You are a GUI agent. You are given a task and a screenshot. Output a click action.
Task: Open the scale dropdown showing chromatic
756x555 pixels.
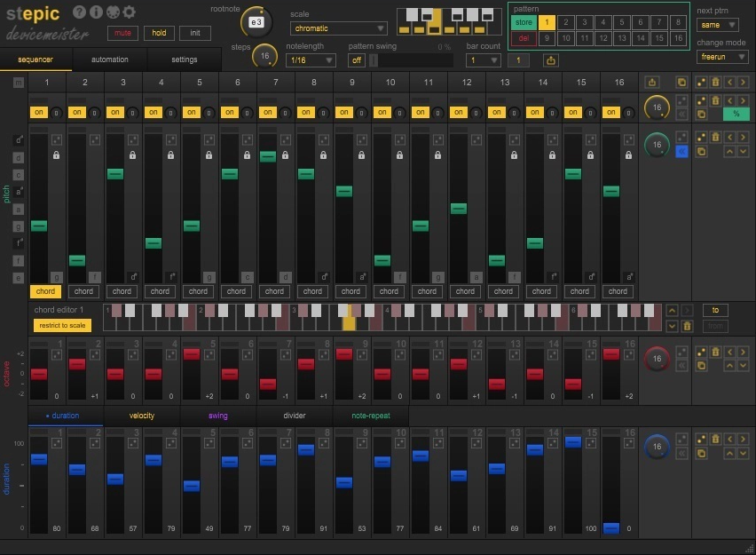coord(338,28)
